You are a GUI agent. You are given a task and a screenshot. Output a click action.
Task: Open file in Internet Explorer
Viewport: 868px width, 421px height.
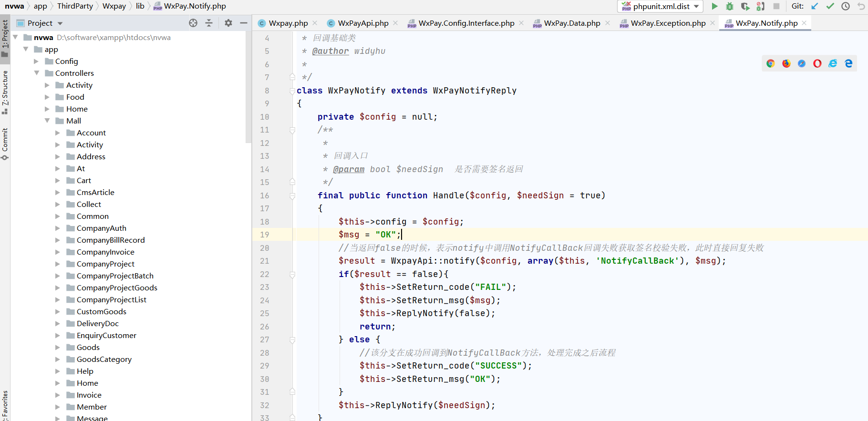click(x=833, y=63)
